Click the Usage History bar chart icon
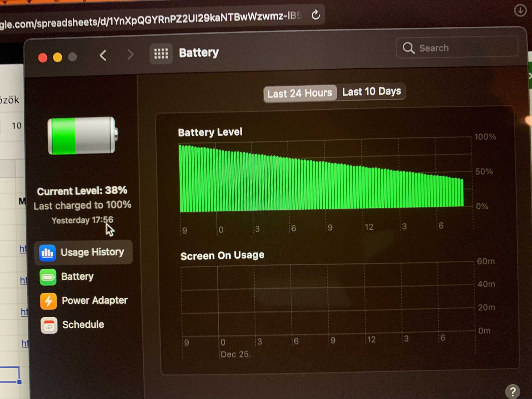Image resolution: width=532 pixels, height=399 pixels. (48, 253)
